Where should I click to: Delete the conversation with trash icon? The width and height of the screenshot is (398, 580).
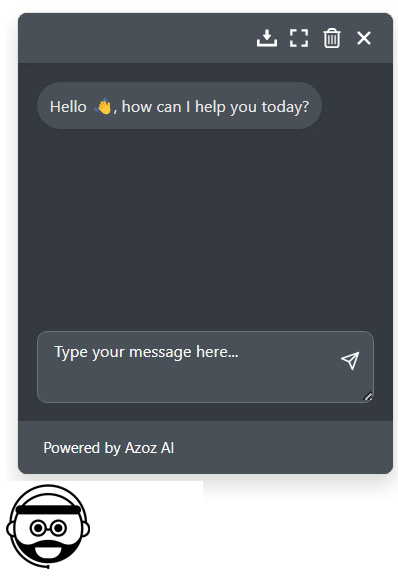coord(332,38)
